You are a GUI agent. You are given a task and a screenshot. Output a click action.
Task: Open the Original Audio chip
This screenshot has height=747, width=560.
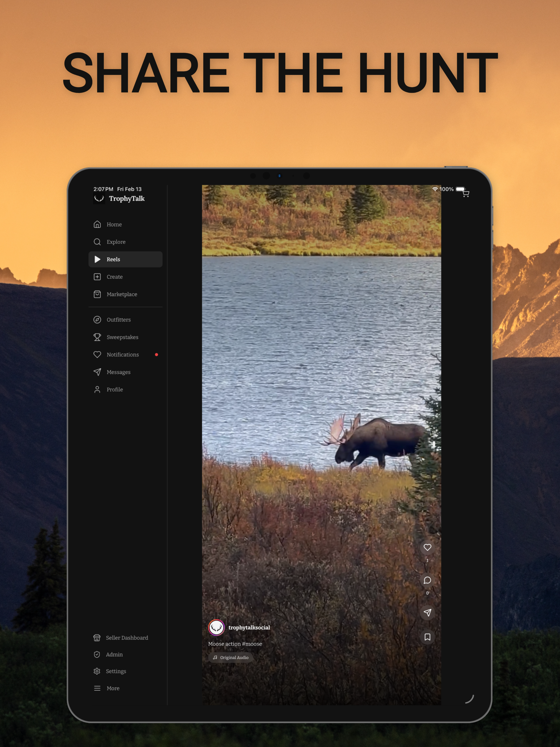pos(231,658)
